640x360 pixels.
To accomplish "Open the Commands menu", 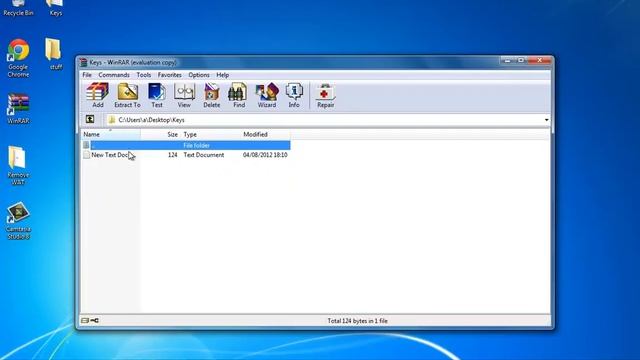I will click(x=114, y=75).
